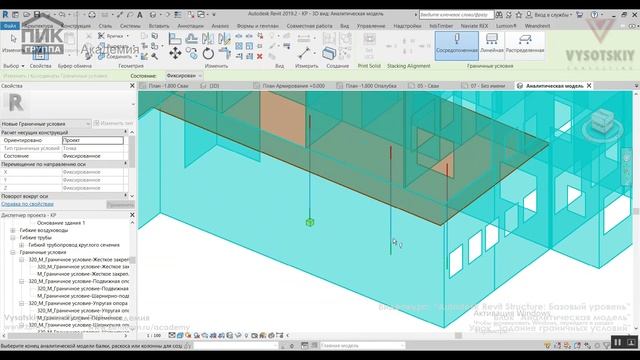Viewport: 640px width, 360px height.
Task: Click the Offset tool in Modify panel
Action: tap(191, 39)
